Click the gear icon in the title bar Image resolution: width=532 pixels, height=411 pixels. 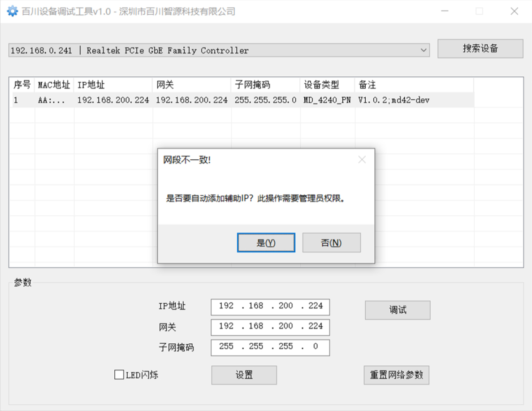(12, 11)
